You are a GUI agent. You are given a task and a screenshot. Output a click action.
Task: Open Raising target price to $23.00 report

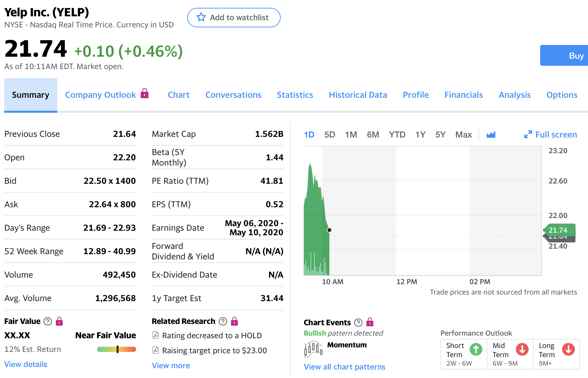[x=214, y=351]
